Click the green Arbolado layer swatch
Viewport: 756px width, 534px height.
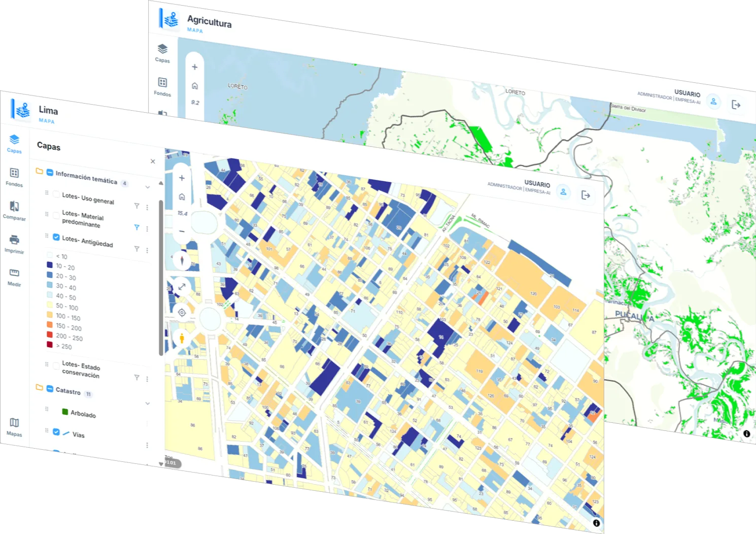click(65, 412)
